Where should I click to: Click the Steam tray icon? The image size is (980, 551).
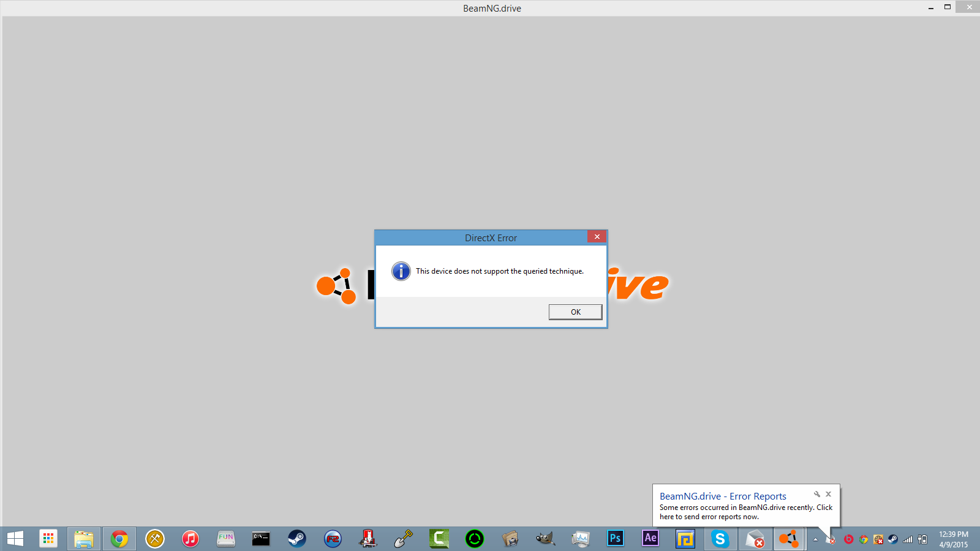tap(893, 539)
